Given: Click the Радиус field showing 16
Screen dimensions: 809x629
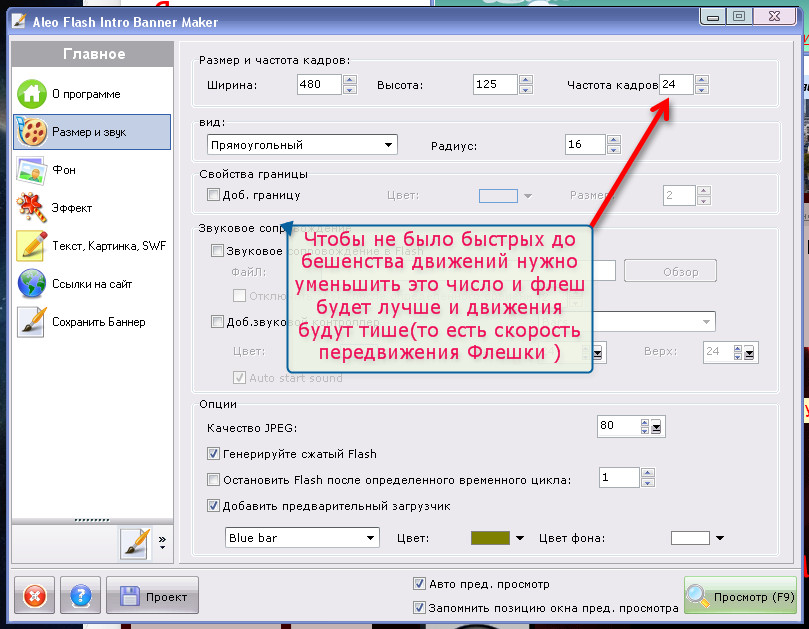Looking at the screenshot, I should coord(585,144).
